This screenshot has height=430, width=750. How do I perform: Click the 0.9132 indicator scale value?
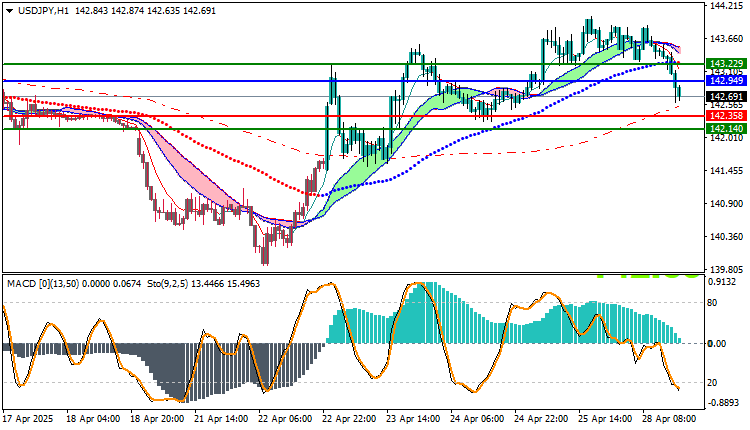click(x=722, y=282)
